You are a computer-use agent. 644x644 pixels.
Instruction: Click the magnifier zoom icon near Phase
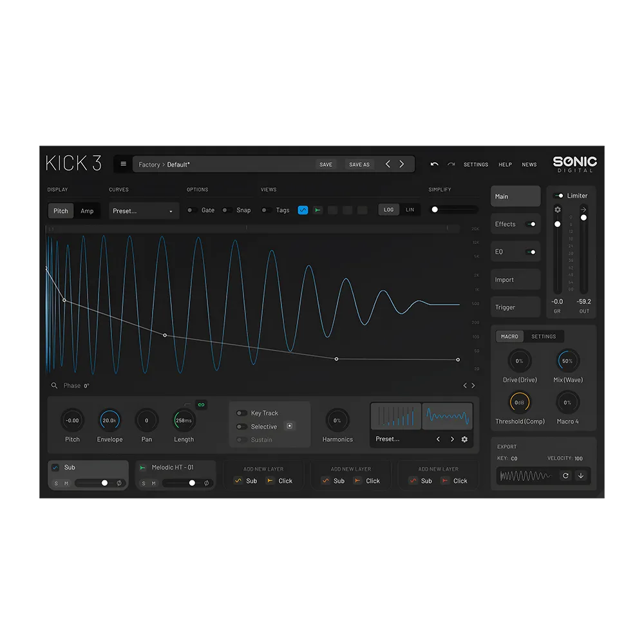[54, 385]
